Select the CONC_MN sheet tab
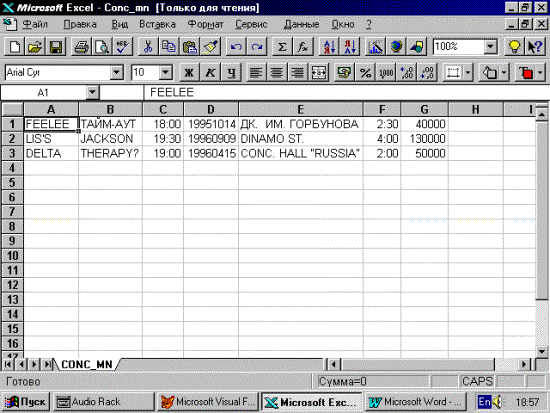550x413 pixels. click(x=87, y=365)
